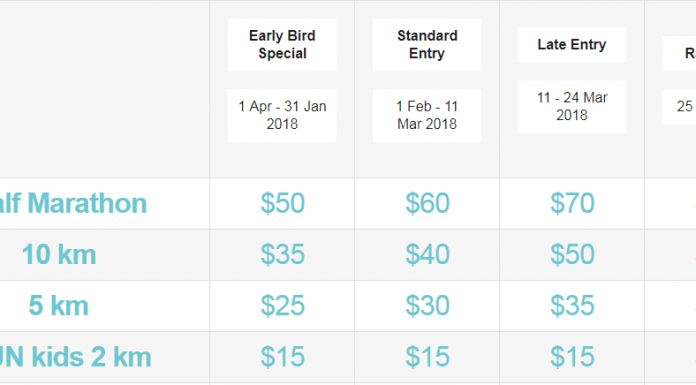Image resolution: width=696 pixels, height=385 pixels.
Task: Select the $35 early bird 10 km price
Action: (x=282, y=255)
